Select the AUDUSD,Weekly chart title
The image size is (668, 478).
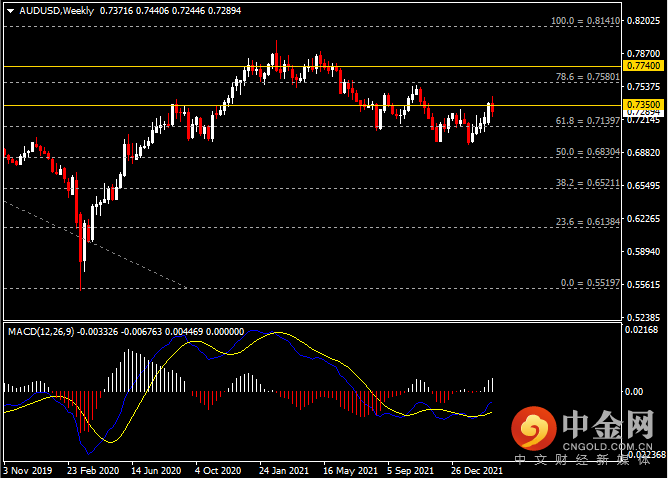[57, 11]
